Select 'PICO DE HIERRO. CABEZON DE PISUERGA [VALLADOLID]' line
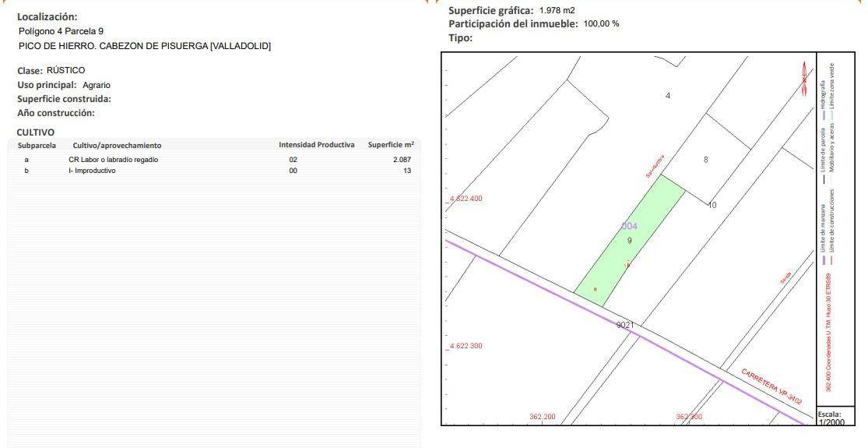This screenshot has height=448, width=868. (145, 47)
